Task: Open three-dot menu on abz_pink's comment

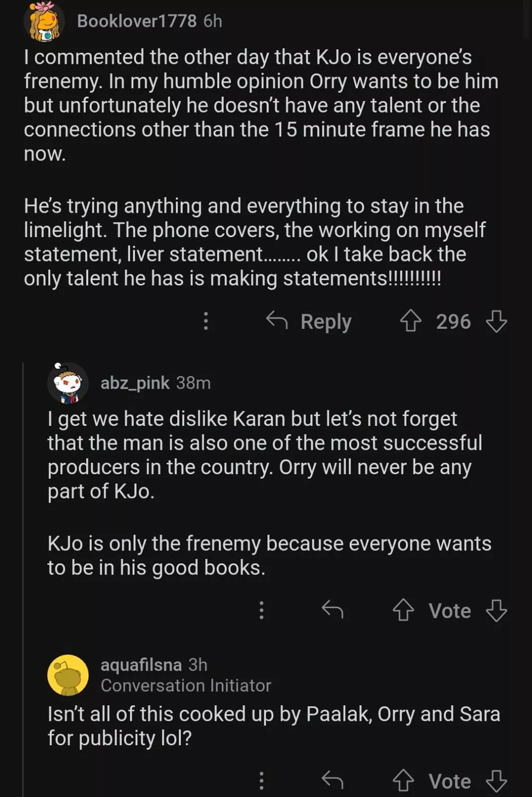Action: [262, 610]
